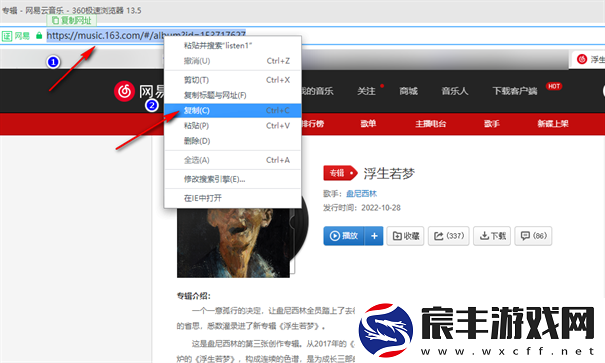
Task: Choose 删除(D) in the context menu
Action: tap(233, 141)
